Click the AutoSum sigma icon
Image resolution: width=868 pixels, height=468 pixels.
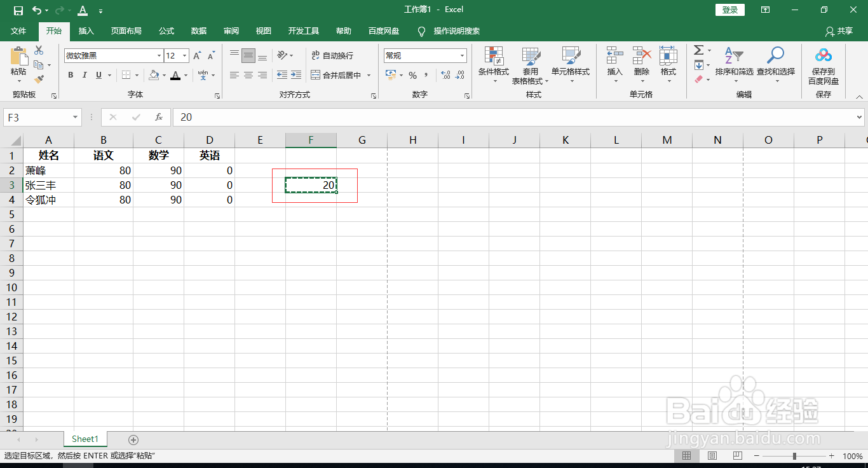(x=698, y=50)
